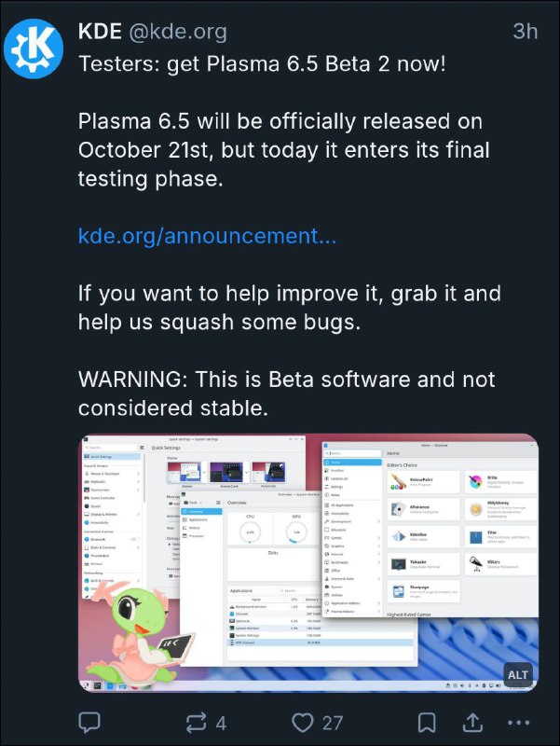
Task: Click the Kdenlive icon in the Discover screenshot
Action: pos(398,537)
